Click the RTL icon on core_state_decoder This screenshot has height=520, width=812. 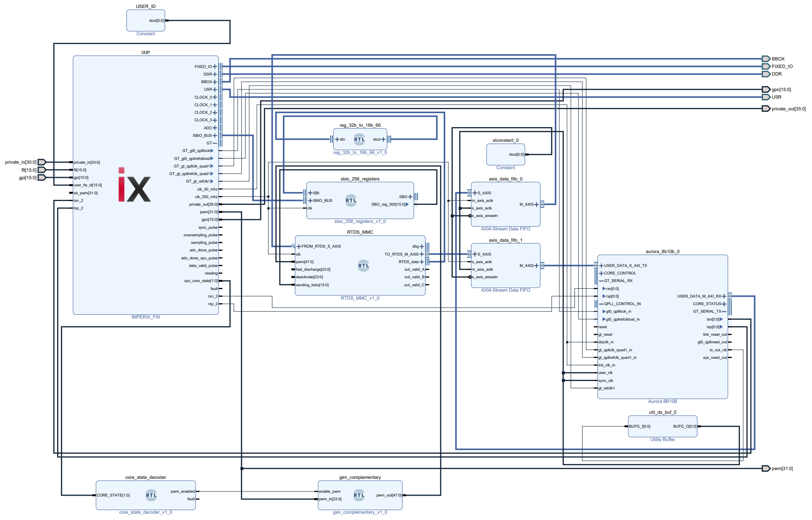151,495
